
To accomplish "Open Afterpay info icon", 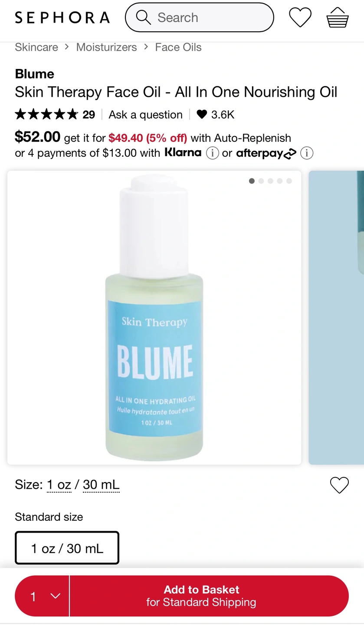I will click(x=307, y=153).
